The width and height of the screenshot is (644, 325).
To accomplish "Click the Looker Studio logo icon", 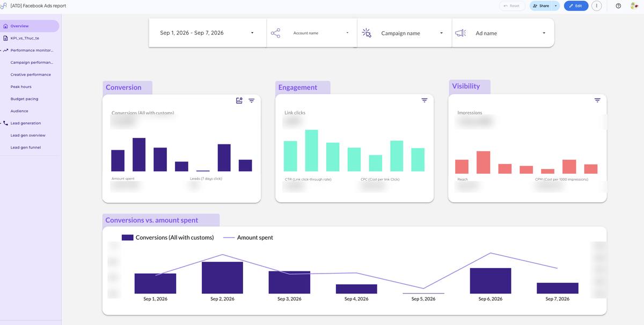I will (3, 5).
